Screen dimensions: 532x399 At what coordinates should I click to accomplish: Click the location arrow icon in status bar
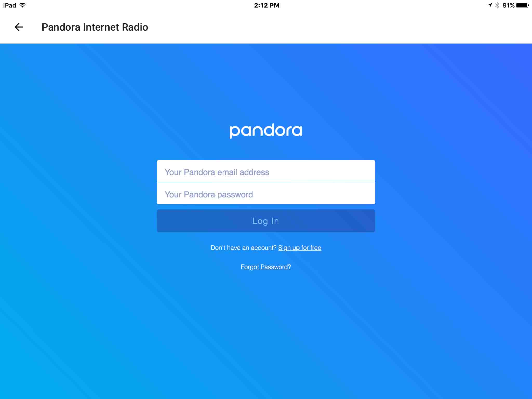489,5
